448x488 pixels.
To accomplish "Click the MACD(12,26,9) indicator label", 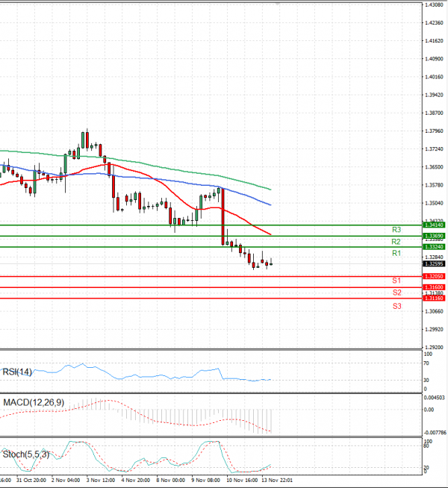I will tap(34, 402).
